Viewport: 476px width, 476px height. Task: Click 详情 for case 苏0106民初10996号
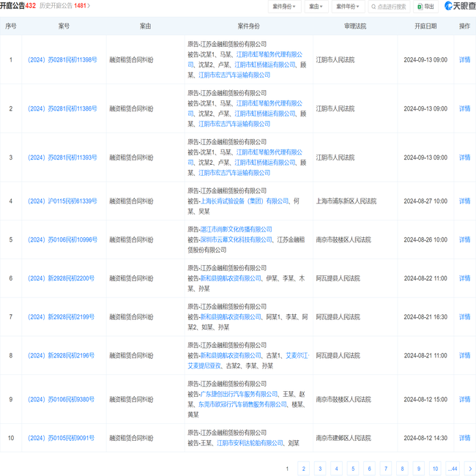pyautogui.click(x=464, y=239)
